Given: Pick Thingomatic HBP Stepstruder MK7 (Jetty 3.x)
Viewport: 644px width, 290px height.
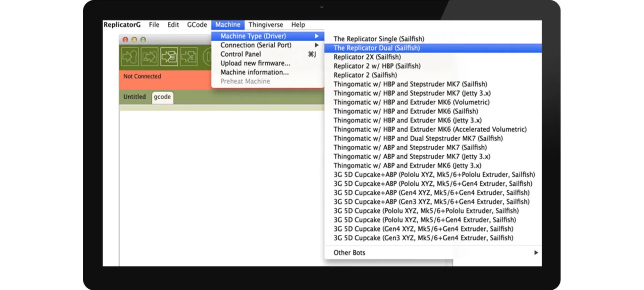Looking at the screenshot, I should (433, 93).
